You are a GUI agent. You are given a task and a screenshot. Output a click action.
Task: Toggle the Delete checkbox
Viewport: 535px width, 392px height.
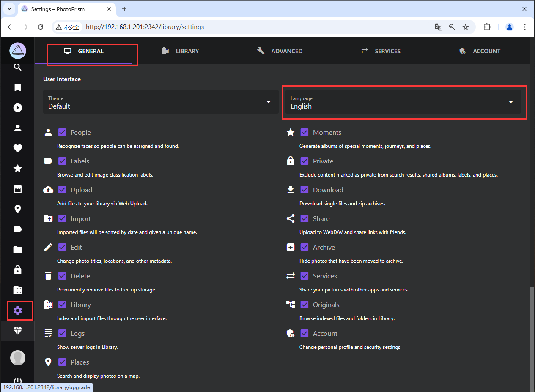pyautogui.click(x=62, y=276)
